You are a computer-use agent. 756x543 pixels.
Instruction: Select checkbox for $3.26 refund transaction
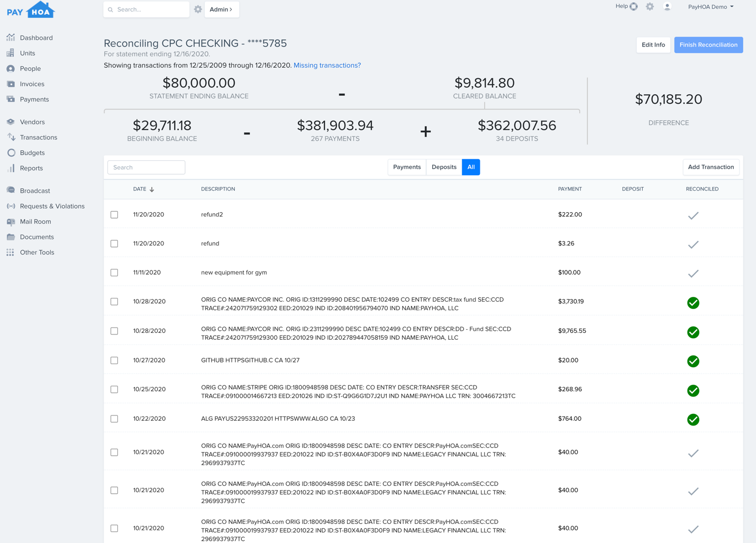click(x=114, y=243)
